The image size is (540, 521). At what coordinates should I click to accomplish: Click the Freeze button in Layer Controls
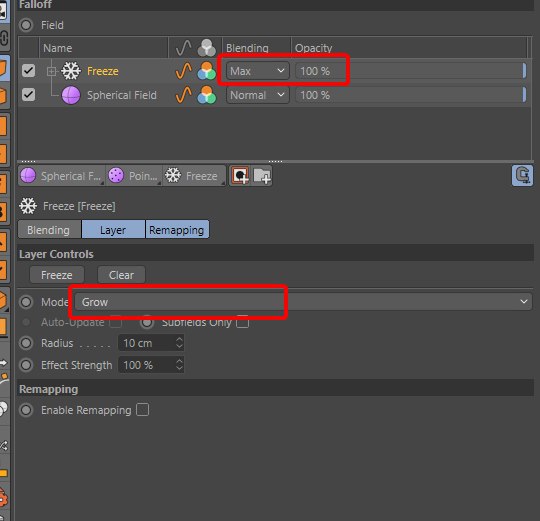pyautogui.click(x=57, y=275)
